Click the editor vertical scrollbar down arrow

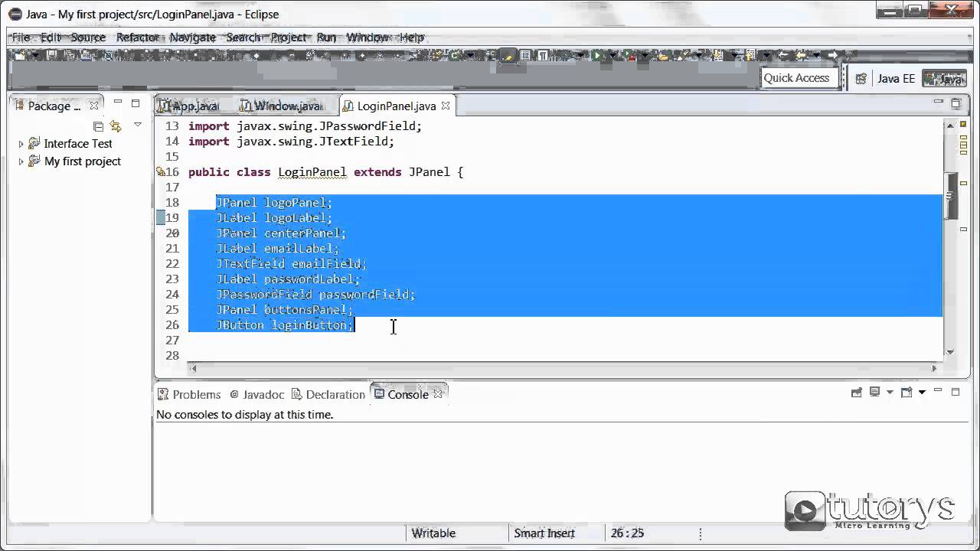[x=949, y=352]
